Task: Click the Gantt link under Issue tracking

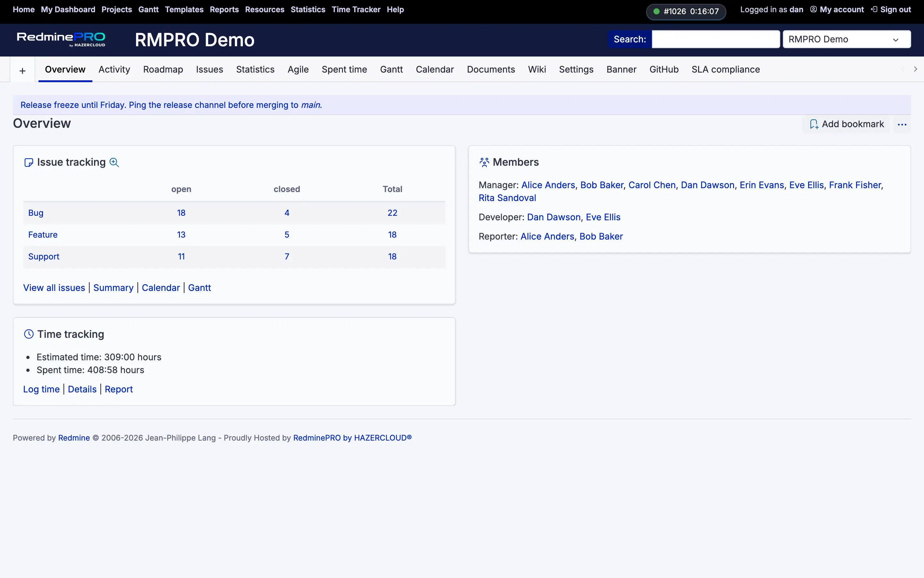Action: coord(199,288)
